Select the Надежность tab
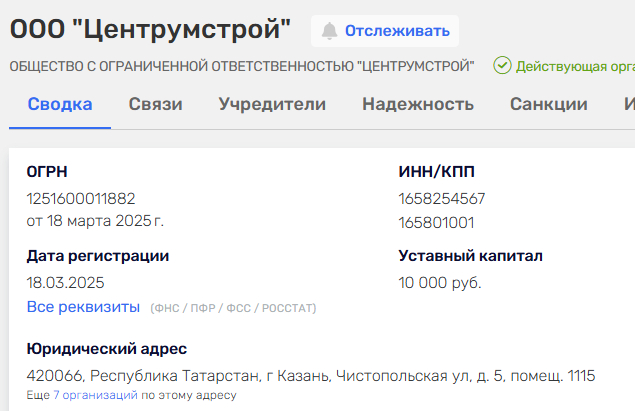Screen dimensions: 635x411 point(418,104)
